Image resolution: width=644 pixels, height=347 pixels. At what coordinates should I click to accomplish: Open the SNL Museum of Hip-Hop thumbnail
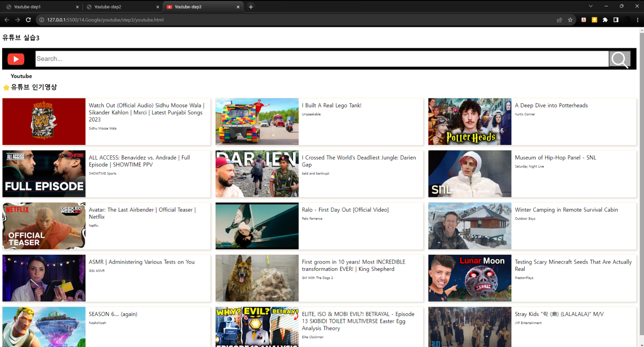[x=470, y=173]
